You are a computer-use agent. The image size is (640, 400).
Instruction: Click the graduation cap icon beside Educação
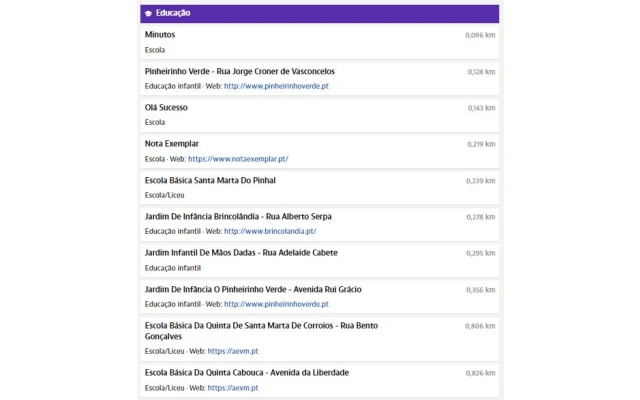[148, 13]
